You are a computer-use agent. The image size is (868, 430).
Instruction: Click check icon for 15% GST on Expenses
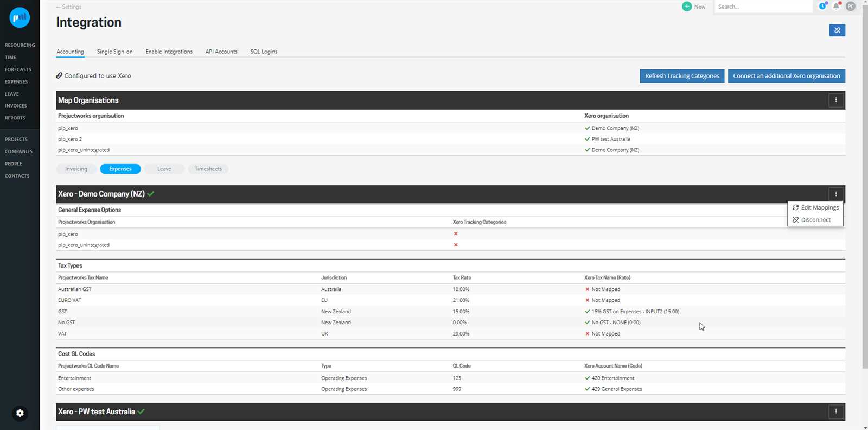[x=587, y=312]
